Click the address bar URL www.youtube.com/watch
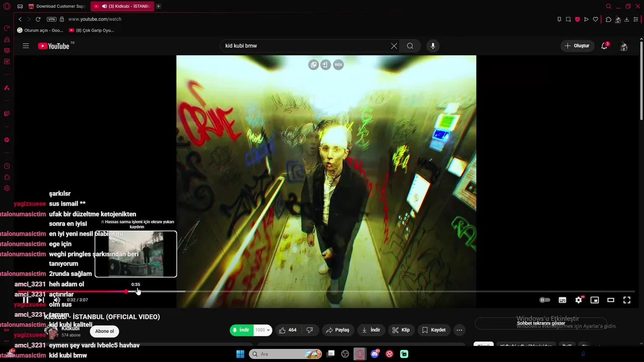The width and height of the screenshot is (644, 362). 95,19
